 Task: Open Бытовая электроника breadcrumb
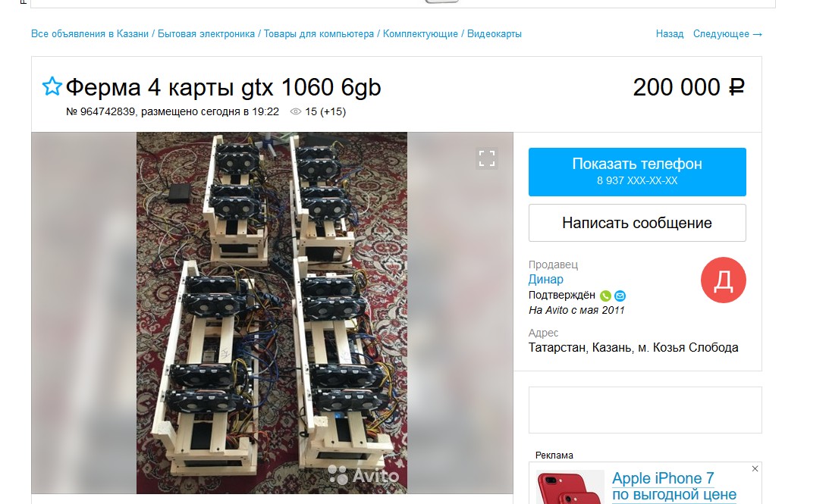[206, 34]
